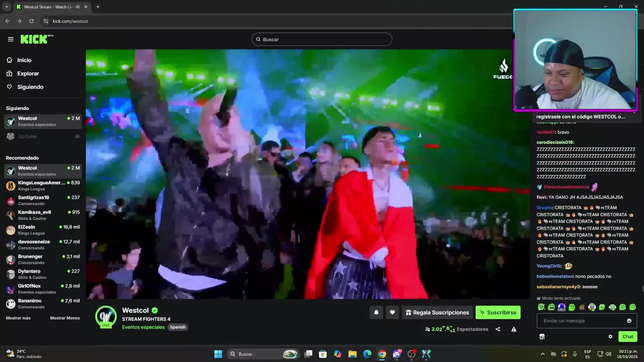Screen dimensions: 644x362
Task: Collapse list with Mostrar Menos
Action: (65, 318)
